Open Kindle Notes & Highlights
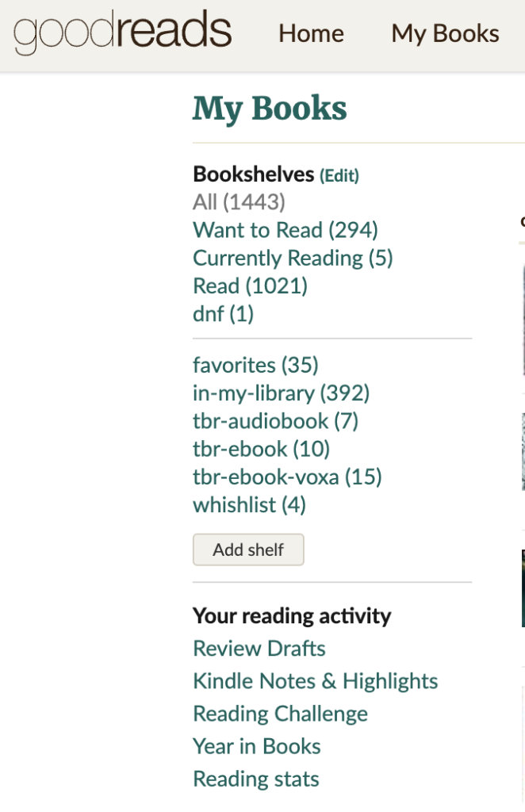 316,681
